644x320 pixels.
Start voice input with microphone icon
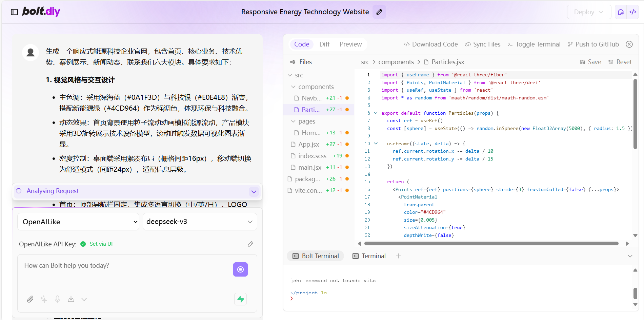coord(57,299)
